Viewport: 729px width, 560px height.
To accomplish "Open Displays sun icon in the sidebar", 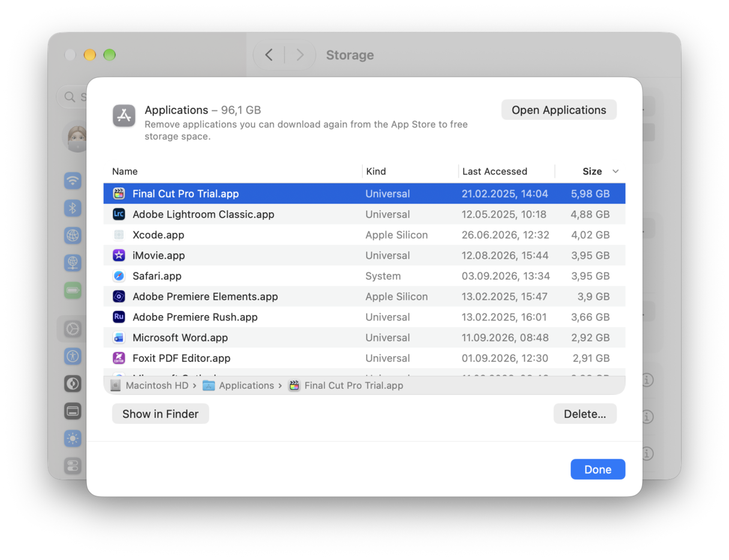I will coord(73,439).
